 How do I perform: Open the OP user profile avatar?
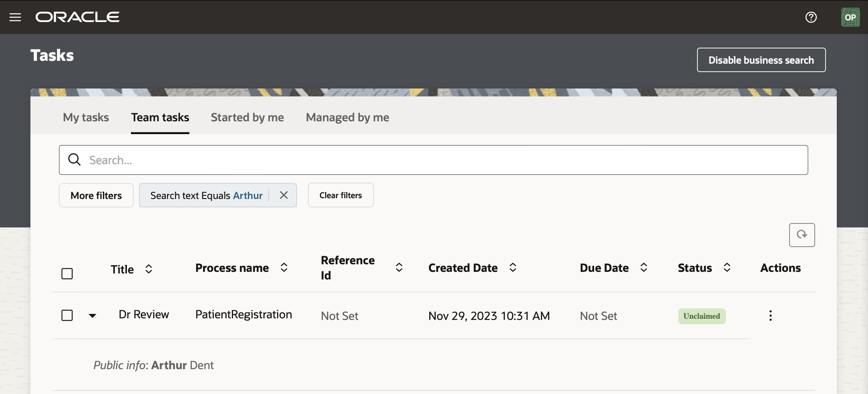850,17
